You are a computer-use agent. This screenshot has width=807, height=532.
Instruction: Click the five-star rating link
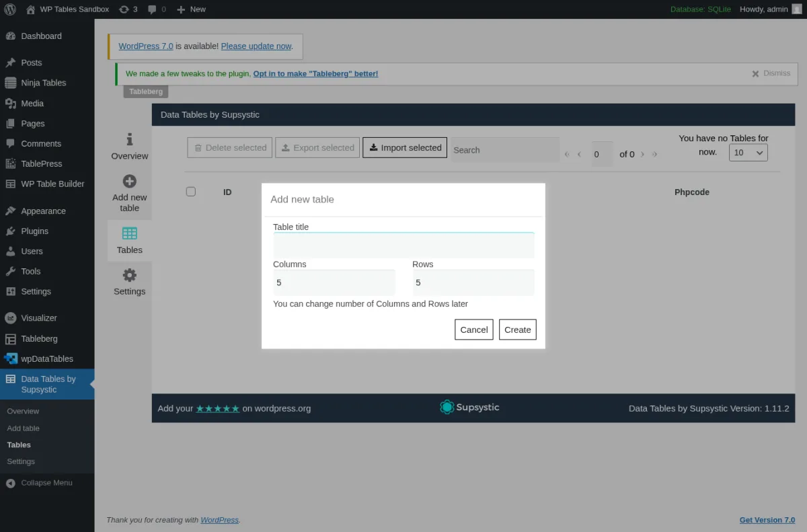[218, 408]
